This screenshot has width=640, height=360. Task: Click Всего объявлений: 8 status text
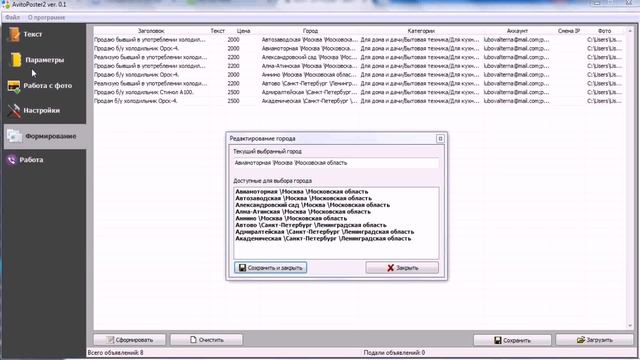pos(116,352)
